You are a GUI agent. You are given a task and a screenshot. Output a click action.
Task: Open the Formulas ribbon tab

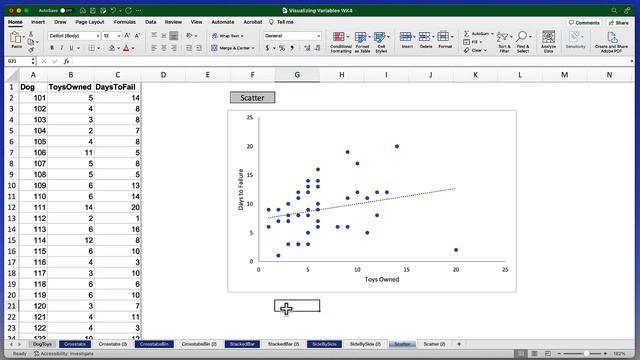click(x=124, y=22)
